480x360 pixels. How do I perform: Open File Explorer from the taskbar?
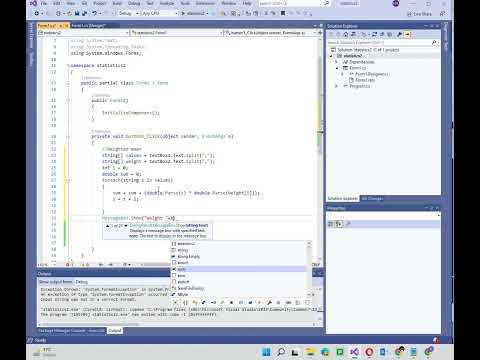[310, 352]
